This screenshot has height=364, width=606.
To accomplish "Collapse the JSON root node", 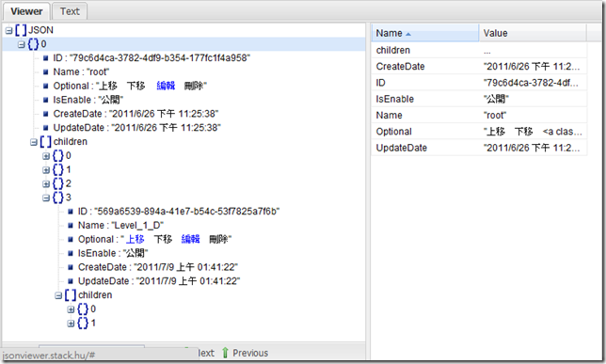I will coord(8,30).
